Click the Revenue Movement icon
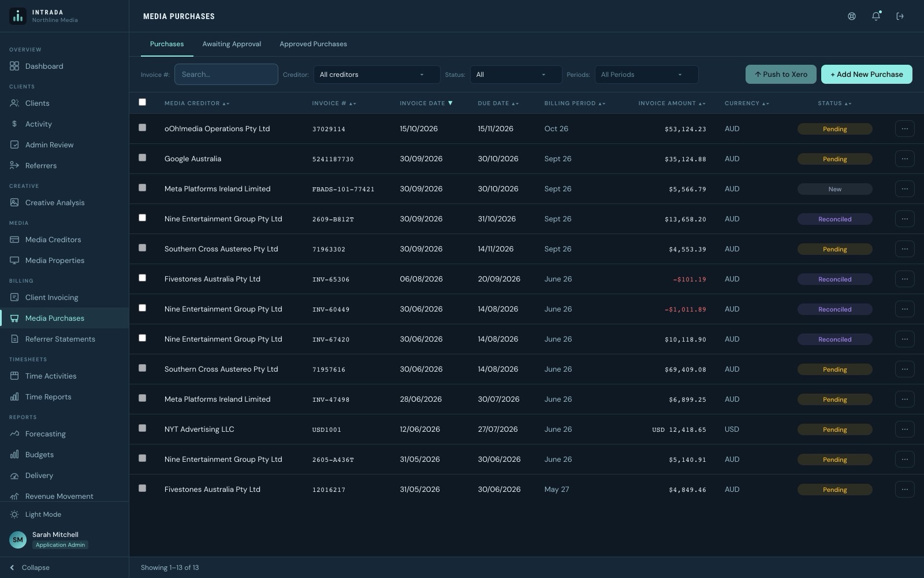This screenshot has width=924, height=578. 14,496
